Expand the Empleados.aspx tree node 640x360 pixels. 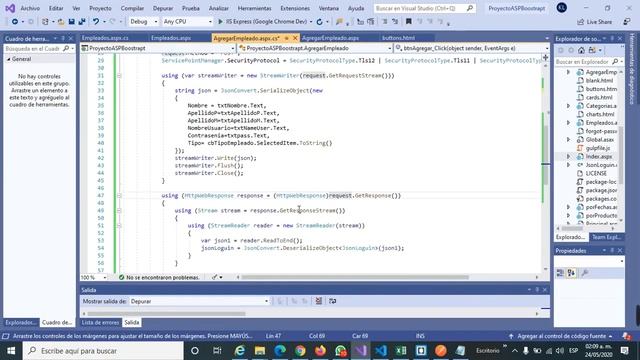(x=568, y=122)
